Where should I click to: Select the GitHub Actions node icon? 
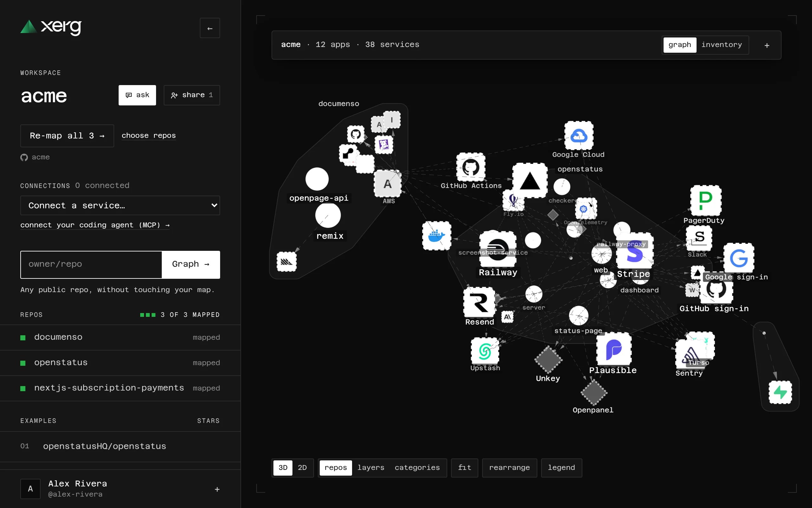[x=470, y=167]
